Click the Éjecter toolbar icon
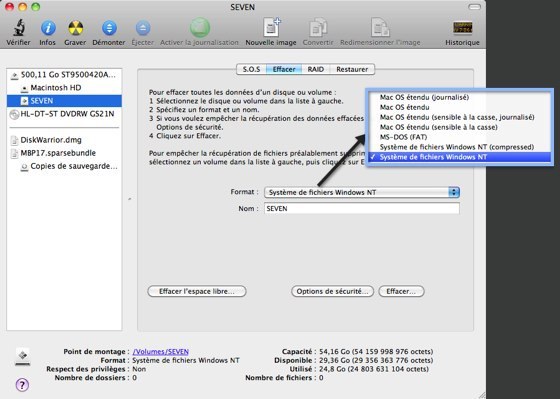 143,28
